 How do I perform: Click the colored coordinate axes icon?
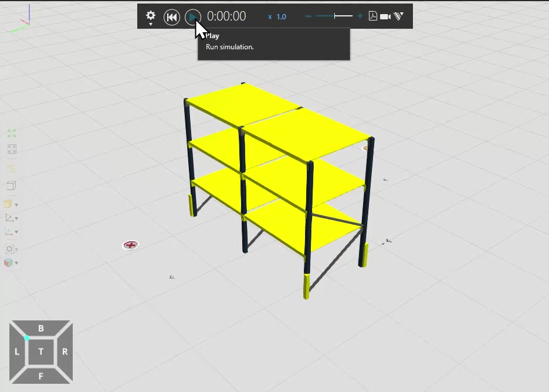[9, 232]
